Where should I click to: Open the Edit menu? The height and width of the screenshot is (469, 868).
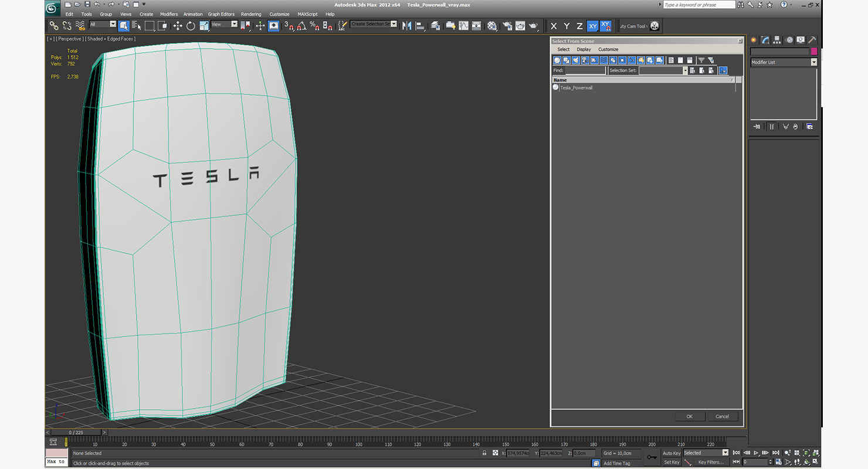pyautogui.click(x=69, y=14)
